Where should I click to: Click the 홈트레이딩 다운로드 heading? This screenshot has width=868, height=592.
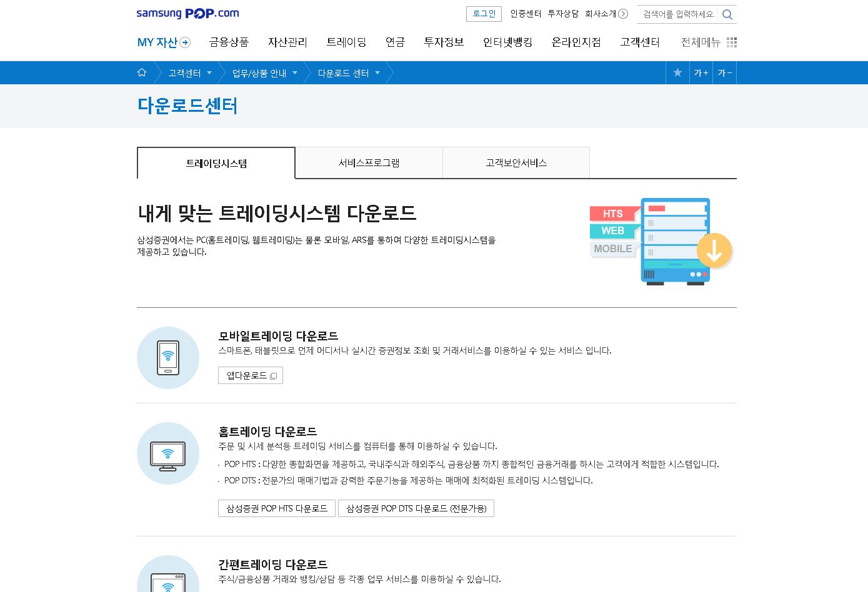tap(267, 432)
